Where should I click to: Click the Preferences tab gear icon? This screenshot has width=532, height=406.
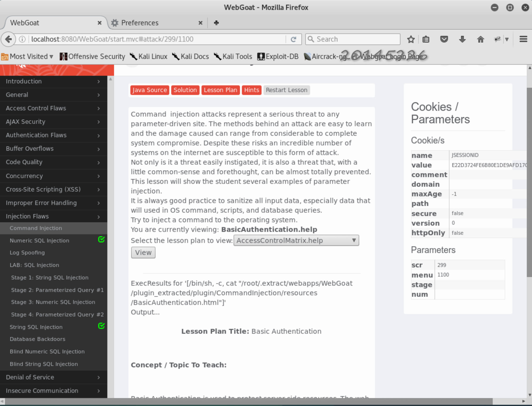115,23
